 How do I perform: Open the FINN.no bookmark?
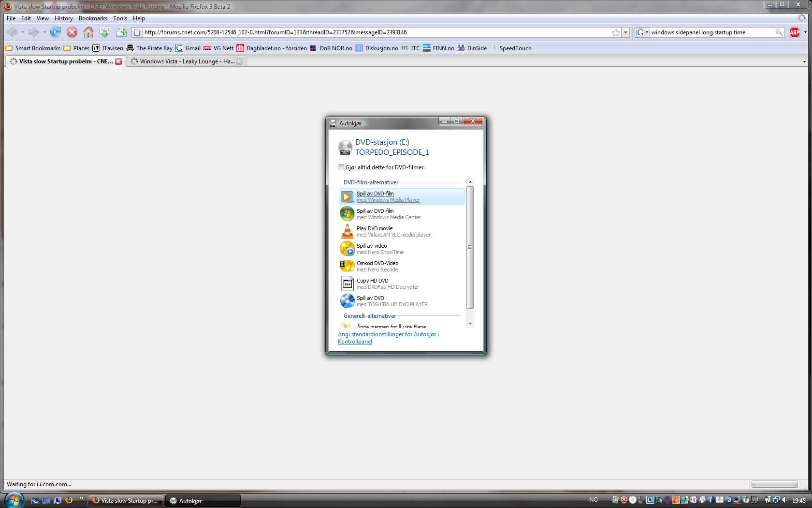[x=439, y=48]
